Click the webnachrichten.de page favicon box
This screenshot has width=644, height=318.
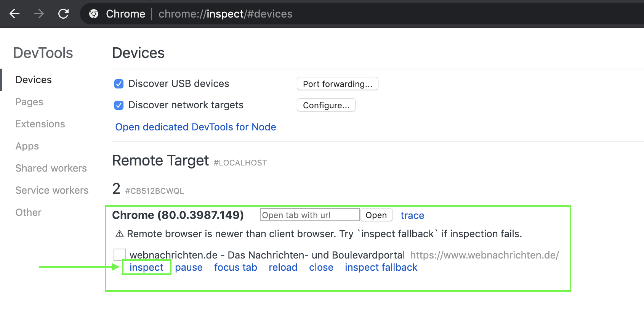click(120, 255)
